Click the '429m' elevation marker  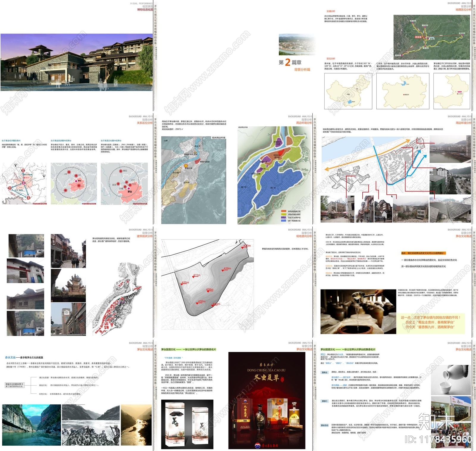coord(226,269)
